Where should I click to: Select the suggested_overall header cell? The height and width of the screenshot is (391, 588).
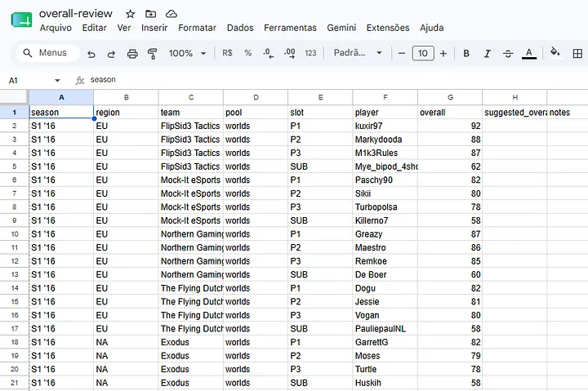[514, 112]
